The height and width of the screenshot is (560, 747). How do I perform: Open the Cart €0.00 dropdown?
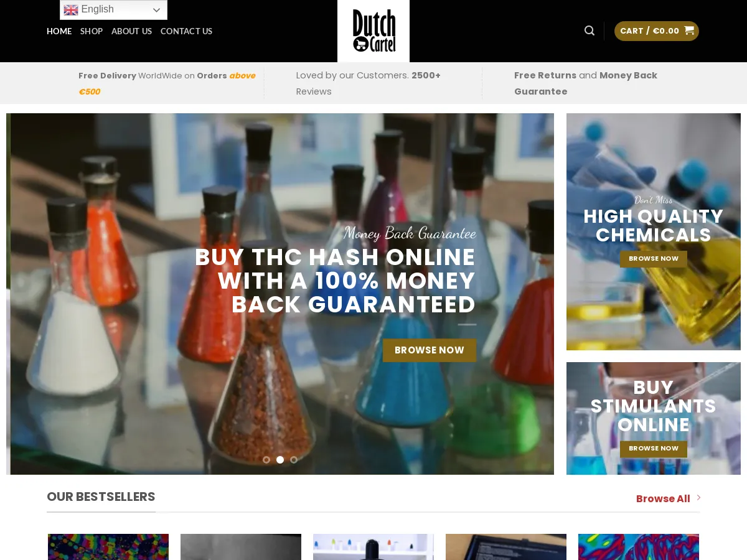[x=657, y=31]
